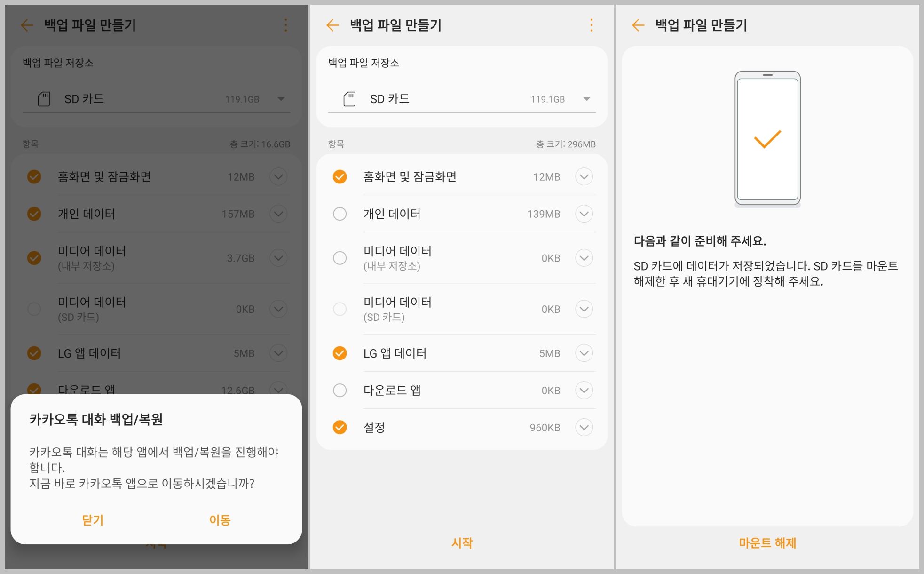Tap 총 크기: 16.6GB text in left screen

[x=260, y=144]
